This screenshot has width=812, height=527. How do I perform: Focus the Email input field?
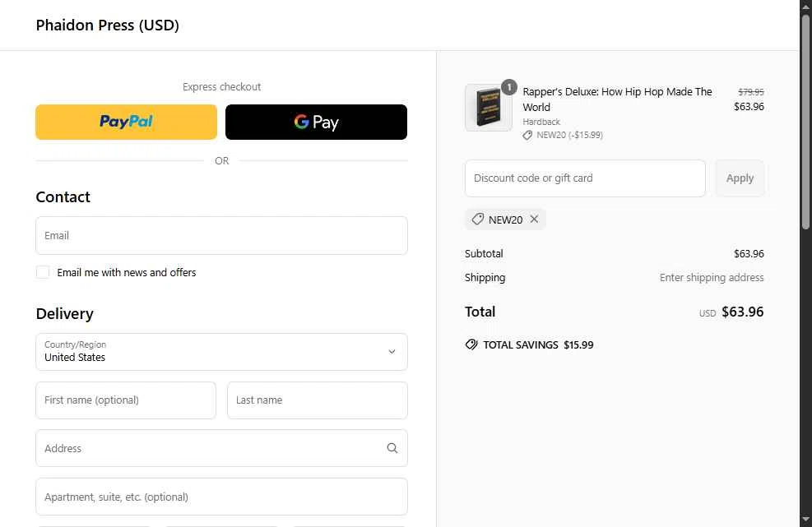tap(221, 235)
